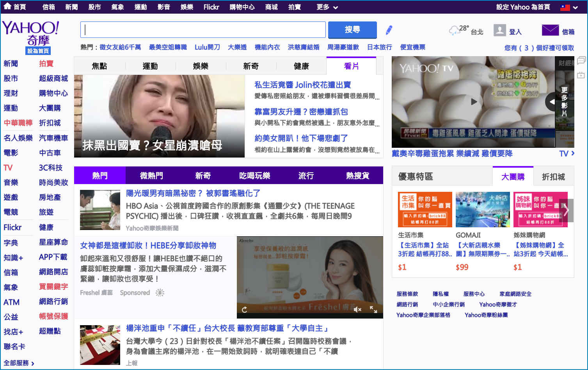Image resolution: width=588 pixels, height=370 pixels.
Task: Open ATM in left sidebar
Action: pyautogui.click(x=11, y=302)
